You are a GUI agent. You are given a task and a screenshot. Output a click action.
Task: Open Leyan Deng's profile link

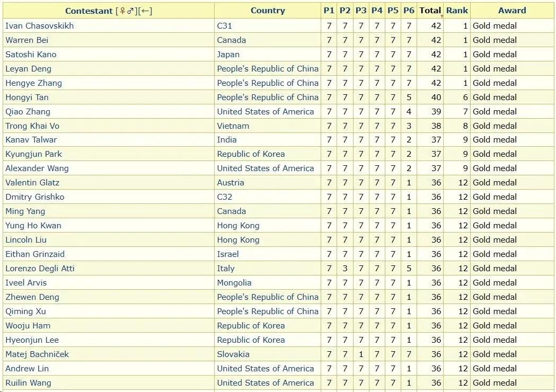pyautogui.click(x=29, y=69)
